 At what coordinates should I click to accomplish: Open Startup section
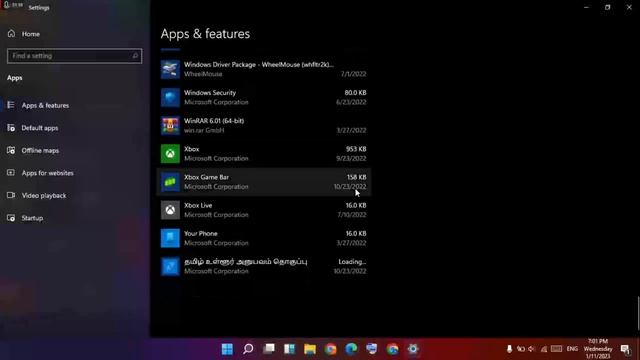click(x=32, y=218)
